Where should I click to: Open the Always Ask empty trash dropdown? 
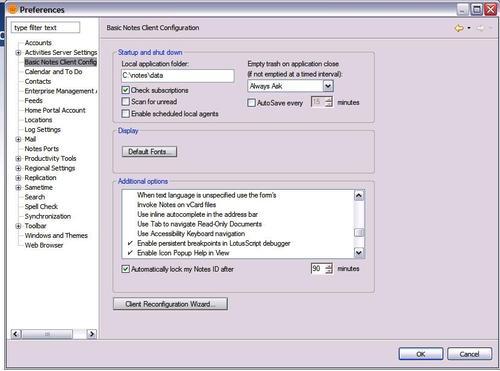[328, 86]
